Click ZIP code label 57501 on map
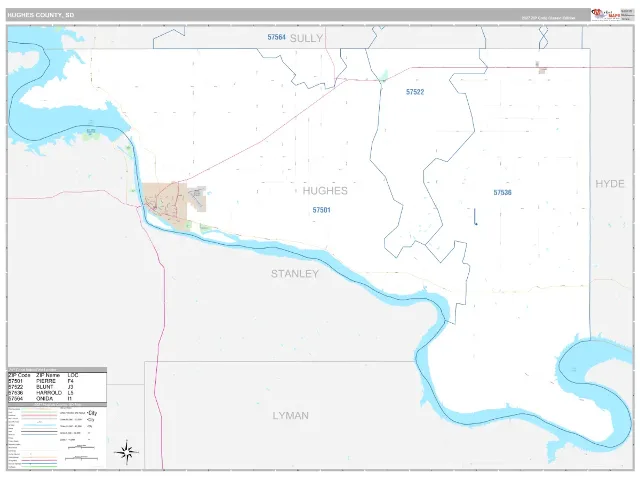640x480 pixels. pos(322,210)
